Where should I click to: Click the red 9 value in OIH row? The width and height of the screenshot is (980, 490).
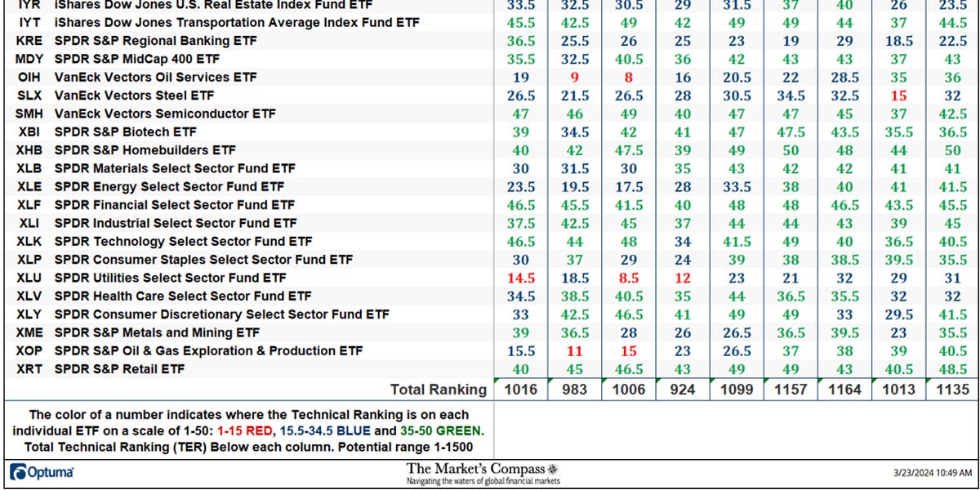pyautogui.click(x=574, y=77)
